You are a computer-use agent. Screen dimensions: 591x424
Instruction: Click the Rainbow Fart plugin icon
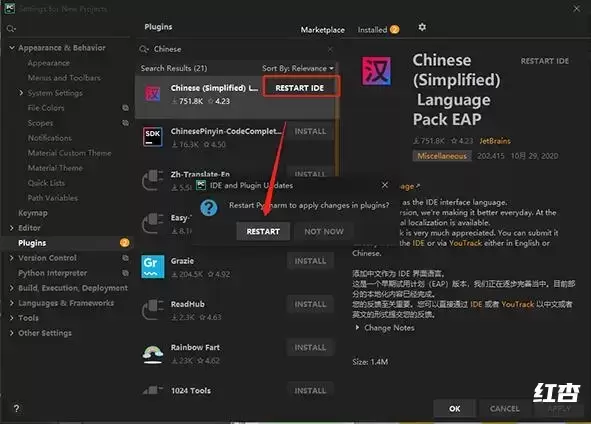pyautogui.click(x=153, y=354)
